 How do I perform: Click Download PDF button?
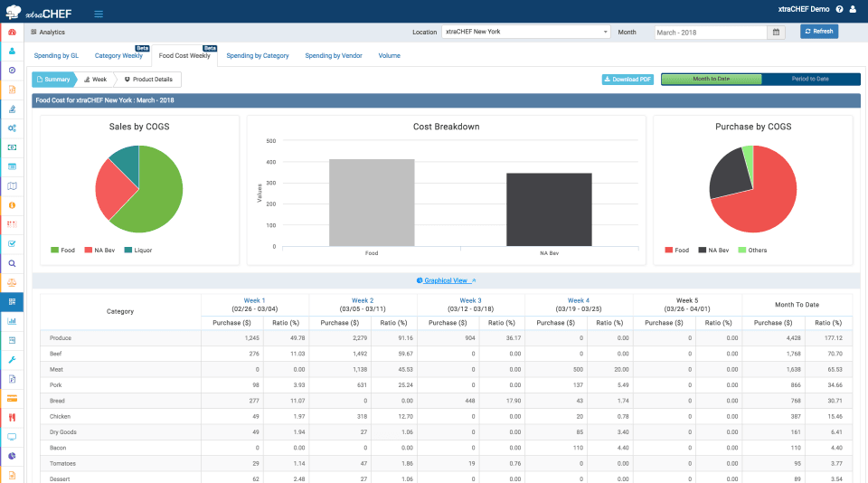coord(627,80)
